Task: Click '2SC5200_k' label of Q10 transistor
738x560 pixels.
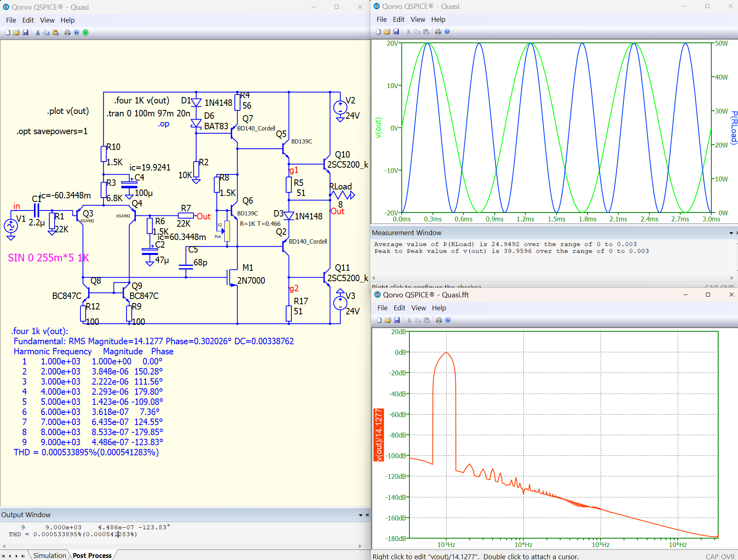Action: click(x=348, y=165)
